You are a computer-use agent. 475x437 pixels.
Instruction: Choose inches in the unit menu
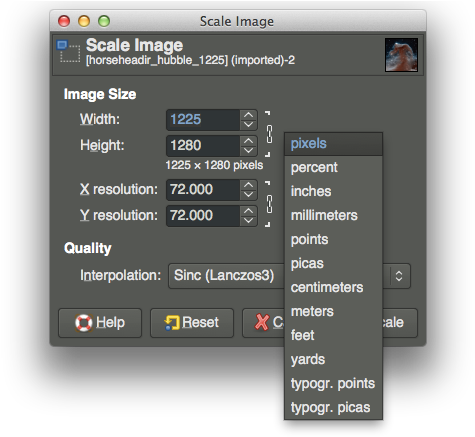coord(333,191)
